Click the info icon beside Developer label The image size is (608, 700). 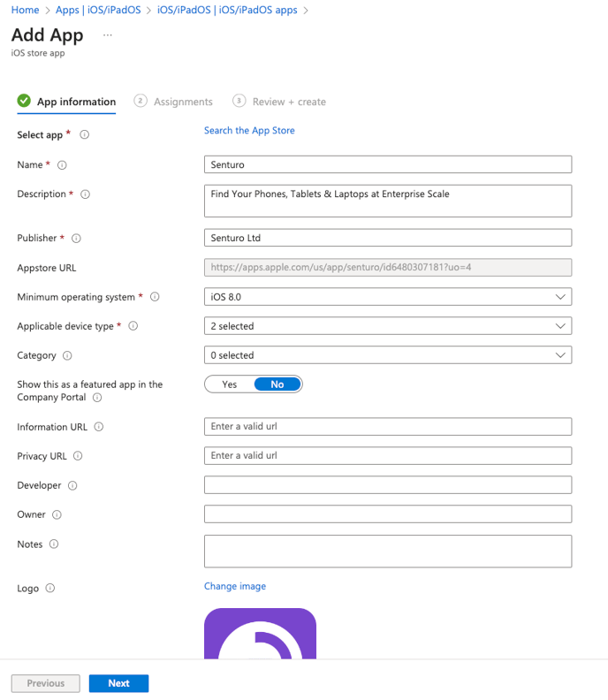[72, 486]
